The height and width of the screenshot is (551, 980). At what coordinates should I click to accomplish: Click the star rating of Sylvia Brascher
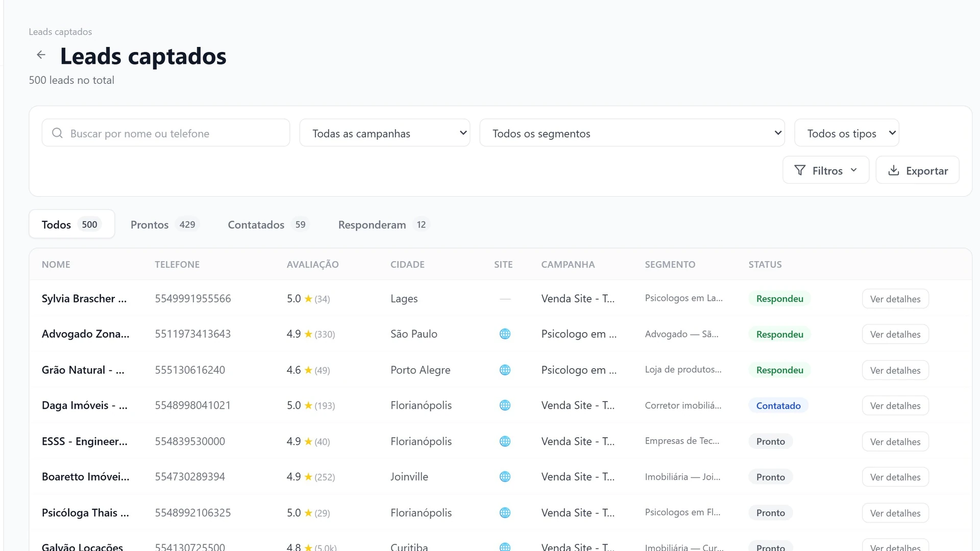(x=308, y=298)
